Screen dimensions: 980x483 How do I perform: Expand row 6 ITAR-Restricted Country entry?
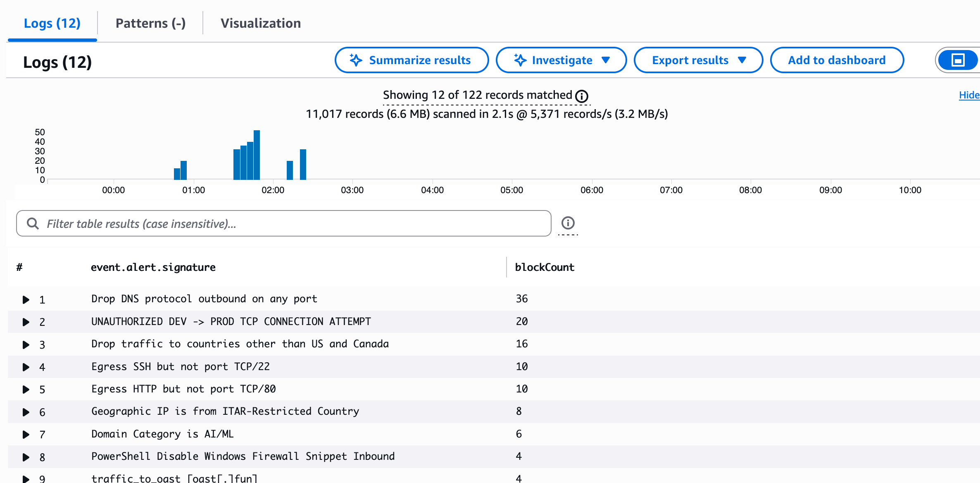point(26,412)
